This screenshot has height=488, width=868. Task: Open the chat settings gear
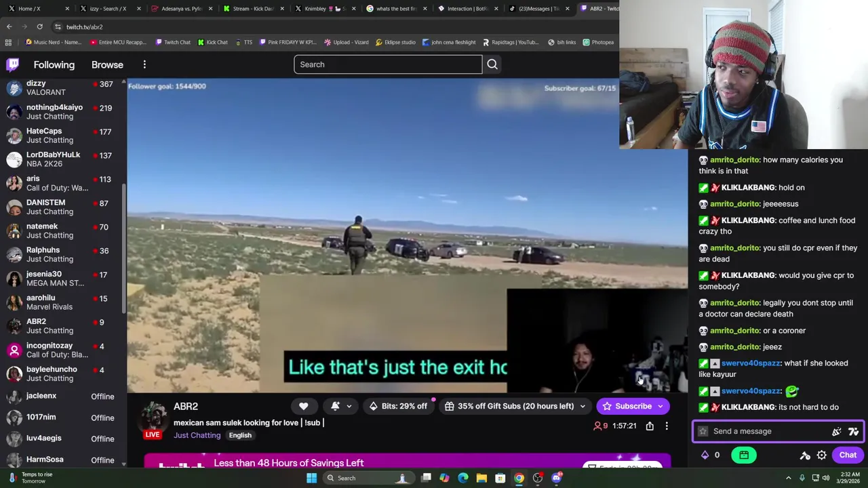(x=821, y=455)
